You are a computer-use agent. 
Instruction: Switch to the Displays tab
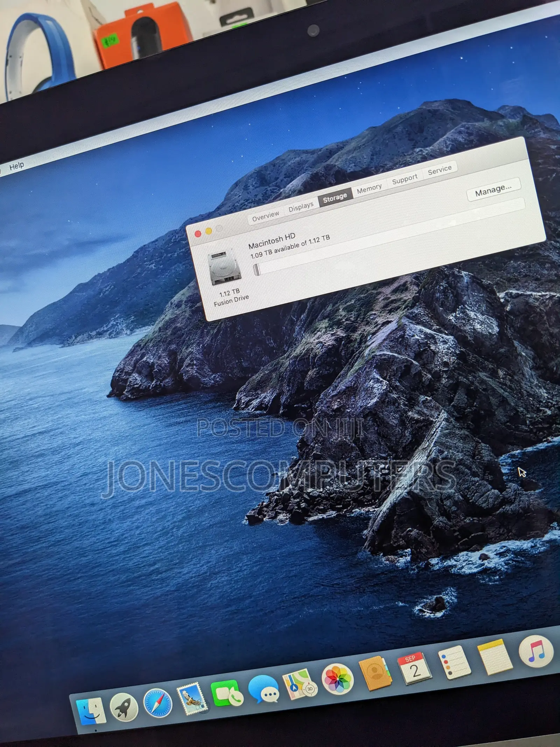(301, 207)
